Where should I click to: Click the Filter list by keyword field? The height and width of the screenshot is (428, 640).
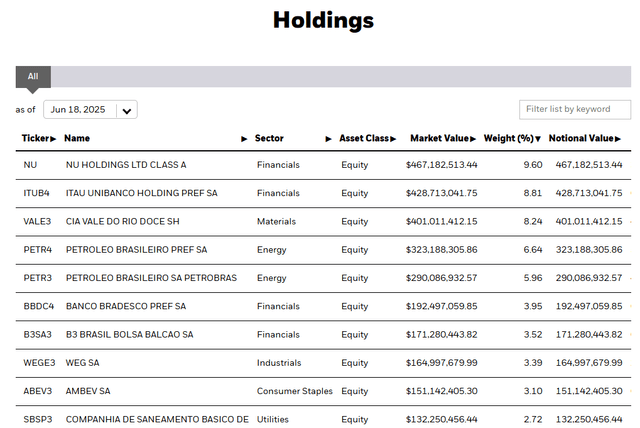click(575, 109)
